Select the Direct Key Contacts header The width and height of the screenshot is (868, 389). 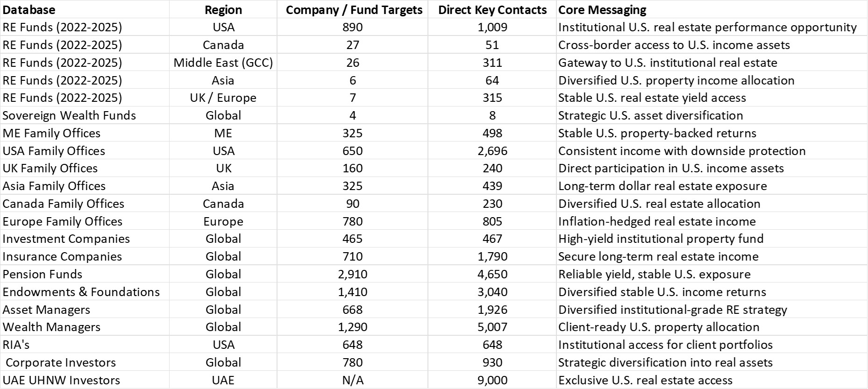click(492, 10)
